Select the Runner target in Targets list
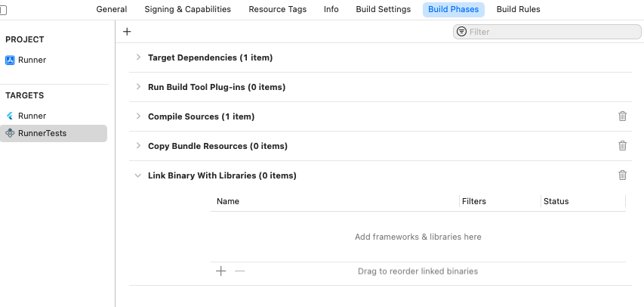Screen dimensions: 644x307 (x=32, y=116)
